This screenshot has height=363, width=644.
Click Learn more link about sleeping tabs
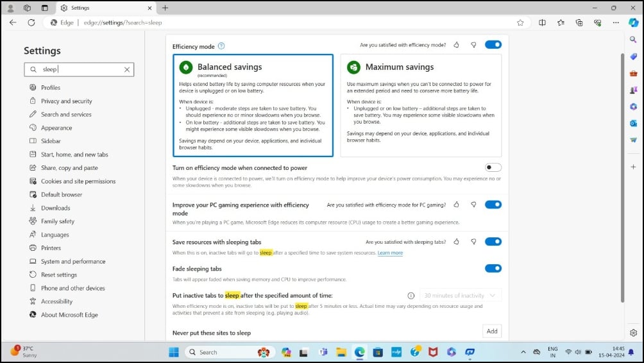390,253
